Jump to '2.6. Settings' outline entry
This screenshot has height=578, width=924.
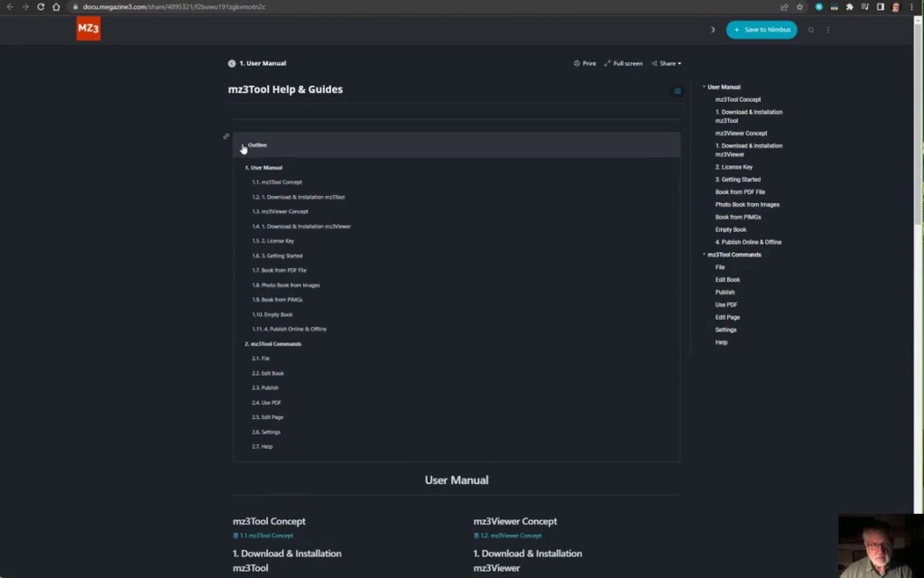[266, 433]
